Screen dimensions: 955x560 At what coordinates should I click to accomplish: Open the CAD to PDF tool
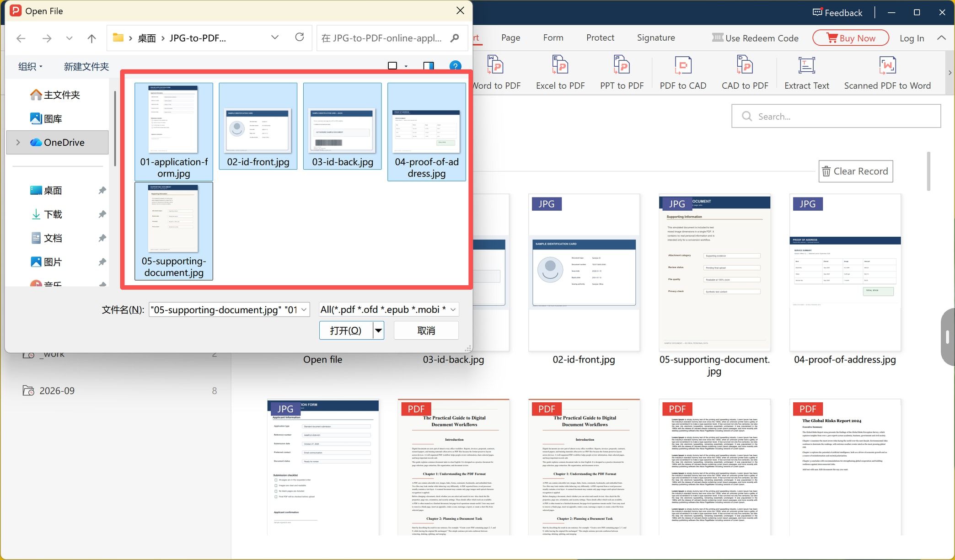tap(745, 72)
